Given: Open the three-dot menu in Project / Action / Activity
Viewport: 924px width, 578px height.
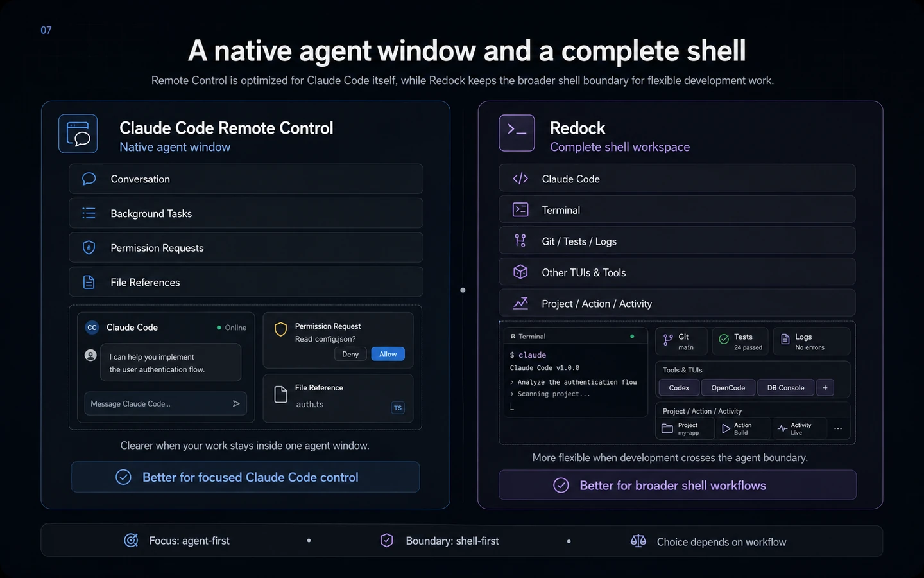Looking at the screenshot, I should [838, 428].
